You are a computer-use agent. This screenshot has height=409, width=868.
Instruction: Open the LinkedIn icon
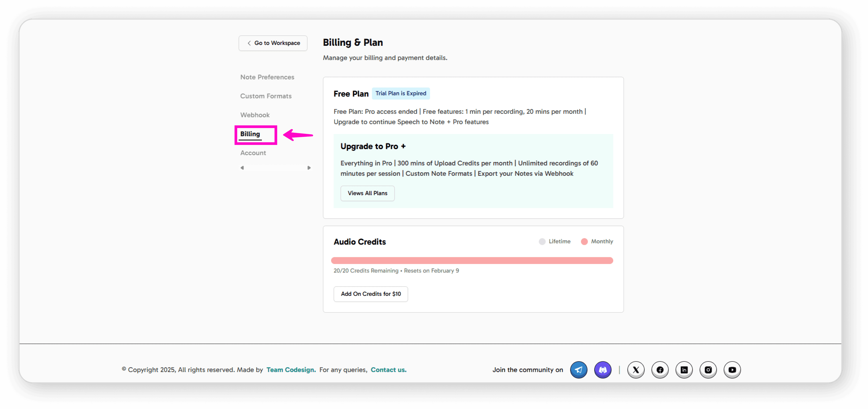pyautogui.click(x=684, y=370)
